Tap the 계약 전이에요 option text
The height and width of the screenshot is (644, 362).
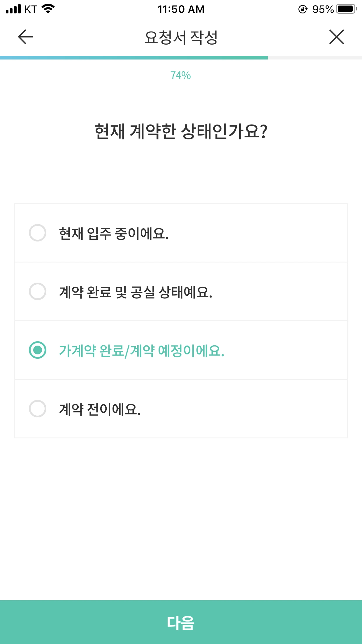point(100,409)
